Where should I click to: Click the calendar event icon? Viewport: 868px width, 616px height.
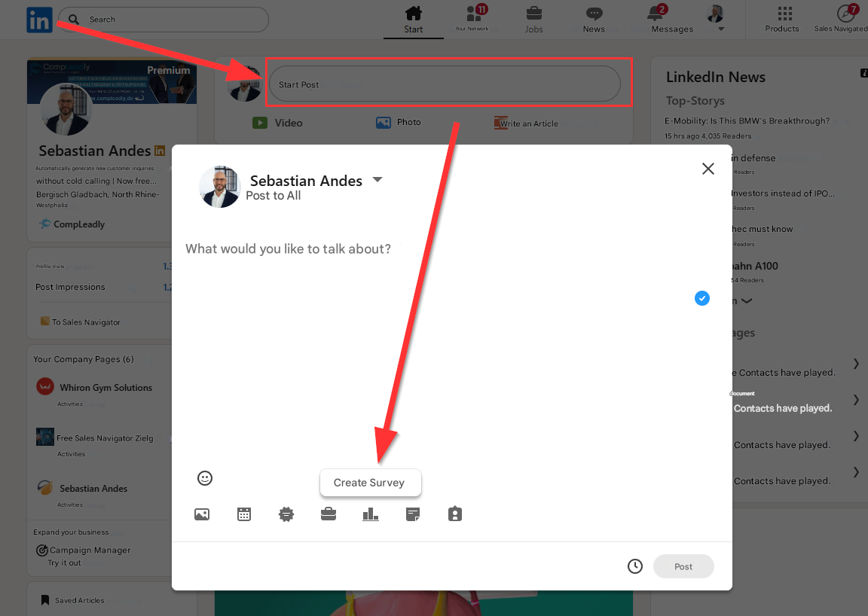[244, 514]
